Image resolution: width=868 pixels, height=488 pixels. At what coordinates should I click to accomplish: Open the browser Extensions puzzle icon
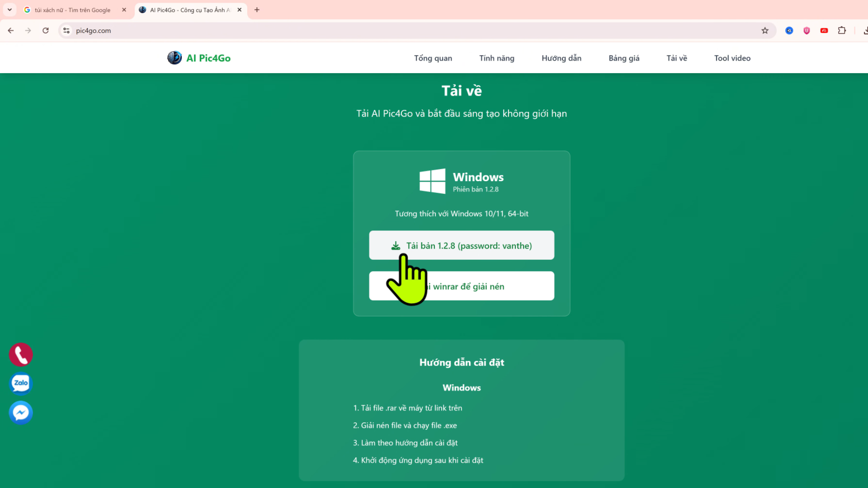point(842,31)
